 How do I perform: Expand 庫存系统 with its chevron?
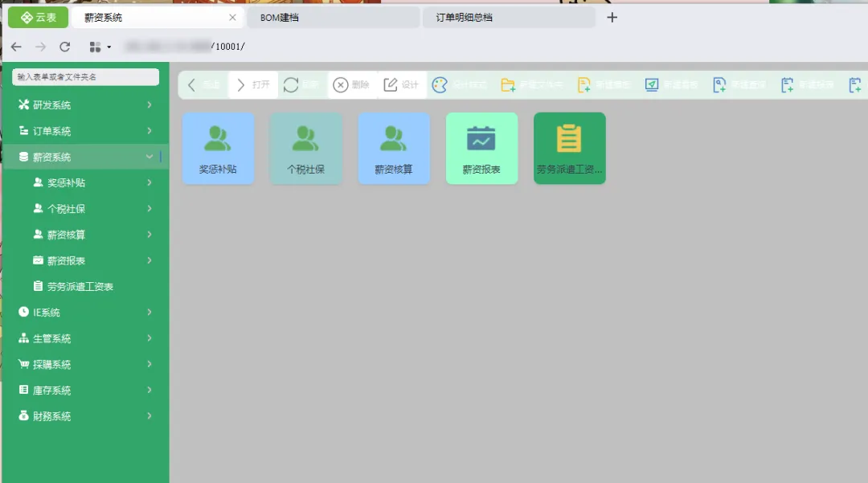tap(149, 390)
